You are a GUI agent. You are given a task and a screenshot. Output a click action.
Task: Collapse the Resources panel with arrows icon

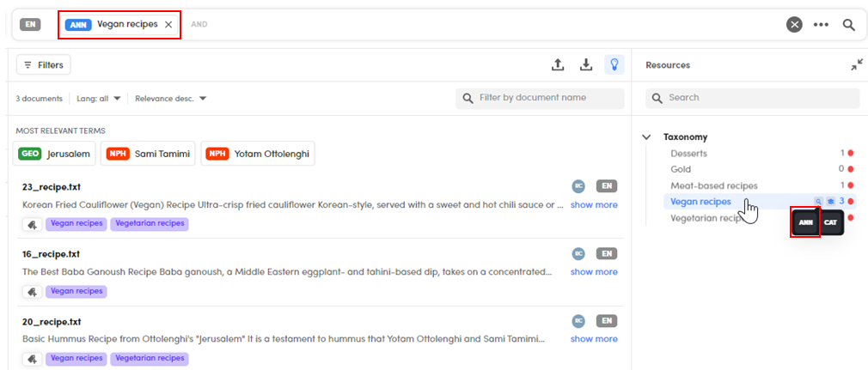(857, 64)
